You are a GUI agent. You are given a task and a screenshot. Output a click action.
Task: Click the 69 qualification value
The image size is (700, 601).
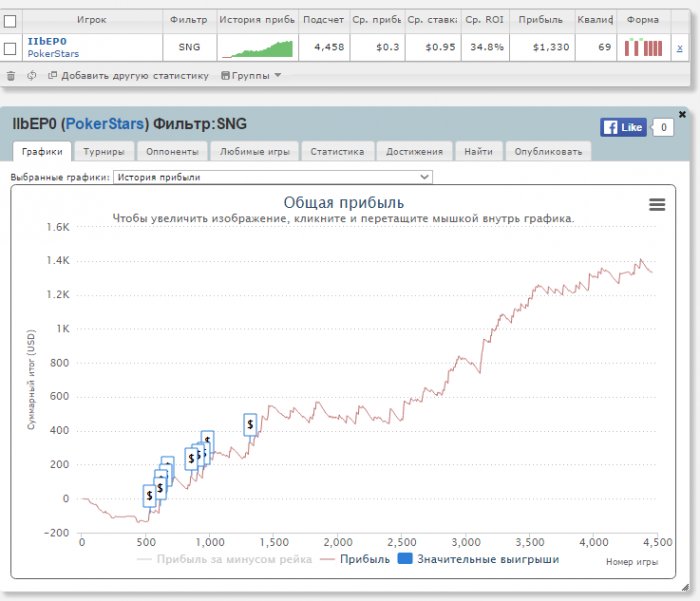point(604,47)
